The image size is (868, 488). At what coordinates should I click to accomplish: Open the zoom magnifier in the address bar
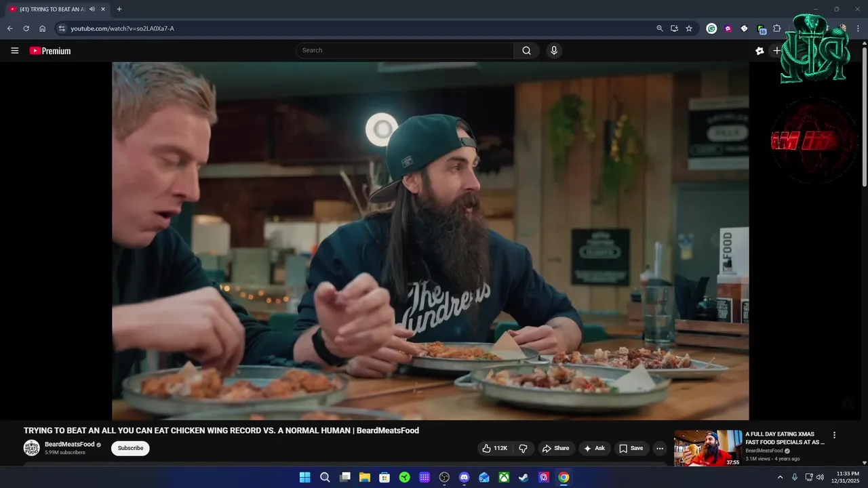(660, 28)
